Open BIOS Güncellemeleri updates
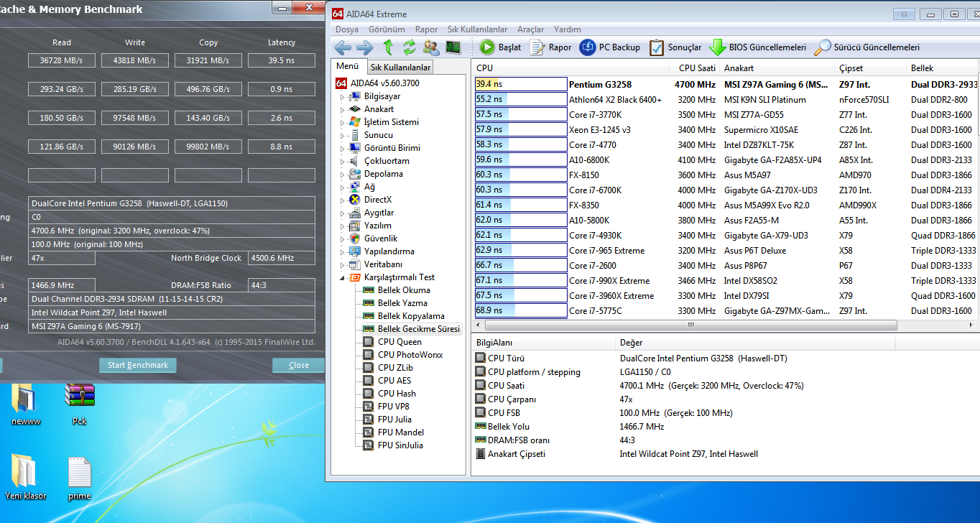 pos(757,47)
